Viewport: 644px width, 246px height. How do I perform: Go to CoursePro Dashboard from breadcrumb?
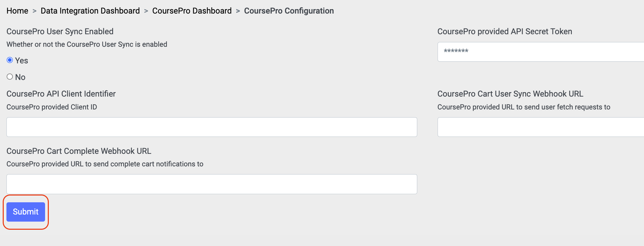192,11
